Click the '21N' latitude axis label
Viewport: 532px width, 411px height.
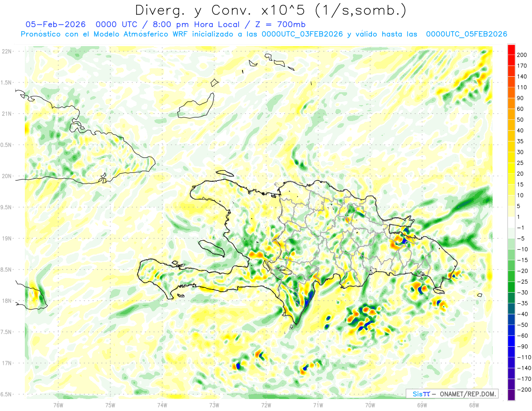click(x=7, y=114)
